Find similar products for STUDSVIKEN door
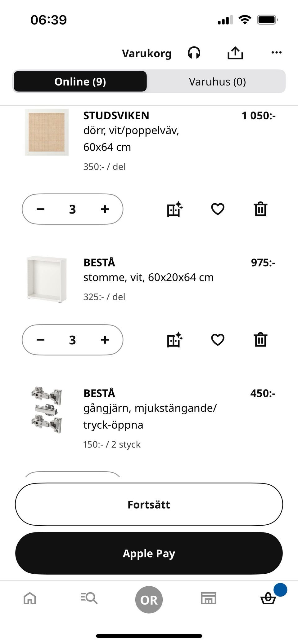Screen dimensions: 298x644 pyautogui.click(x=175, y=209)
